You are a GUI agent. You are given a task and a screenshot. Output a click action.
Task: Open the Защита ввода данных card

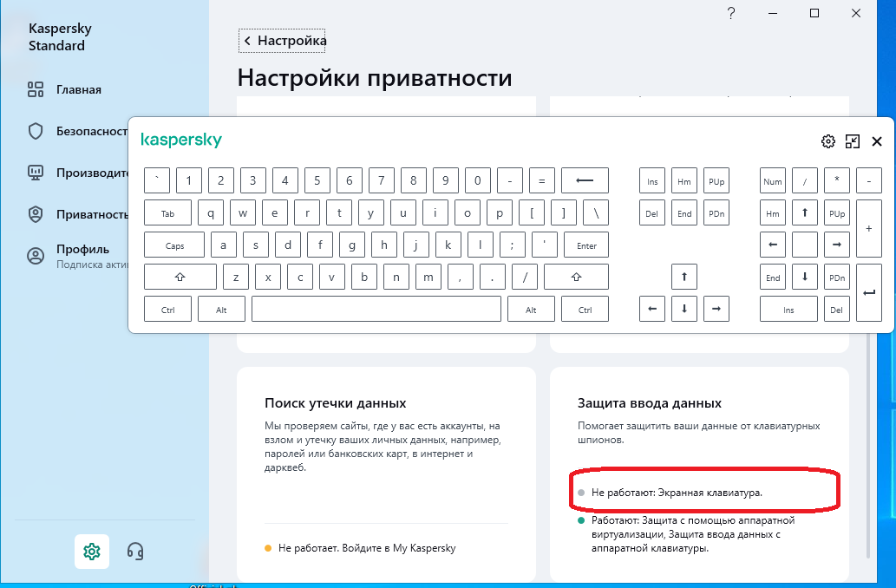coord(699,474)
